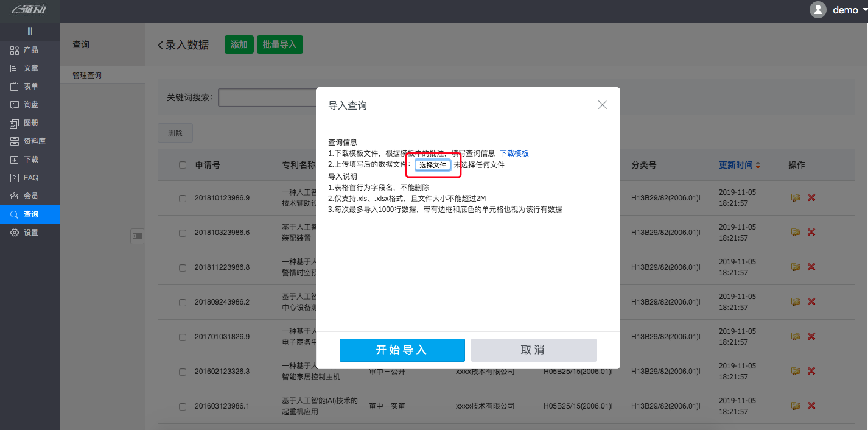Screen dimensions: 868x430
Task: Select the checkbox beside 201811223986.8
Action: coord(182,267)
